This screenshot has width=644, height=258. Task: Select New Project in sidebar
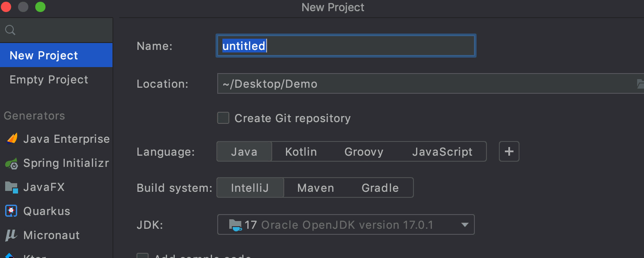point(44,55)
